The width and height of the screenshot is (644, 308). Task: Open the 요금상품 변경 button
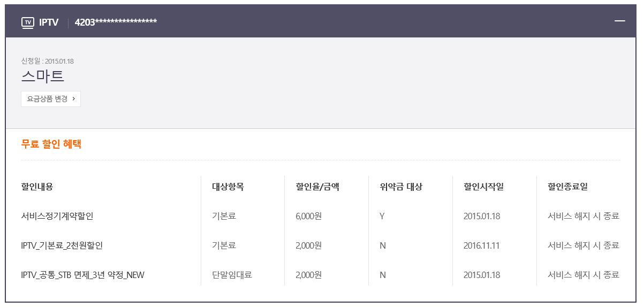(51, 99)
